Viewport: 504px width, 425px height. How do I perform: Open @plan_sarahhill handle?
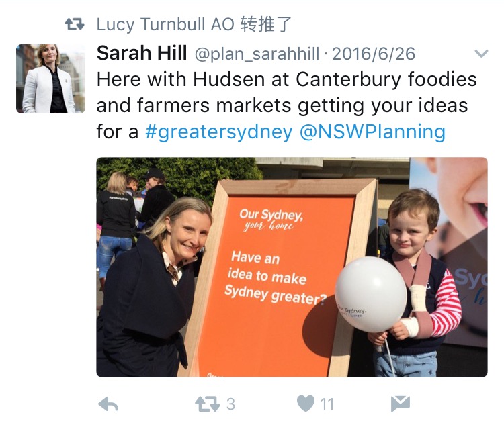tap(257, 54)
